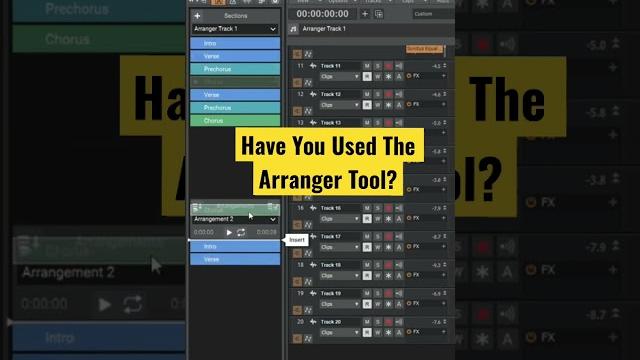Select Verse in the Arrangement 2 list
This screenshot has height=360, width=640.
click(x=235, y=260)
